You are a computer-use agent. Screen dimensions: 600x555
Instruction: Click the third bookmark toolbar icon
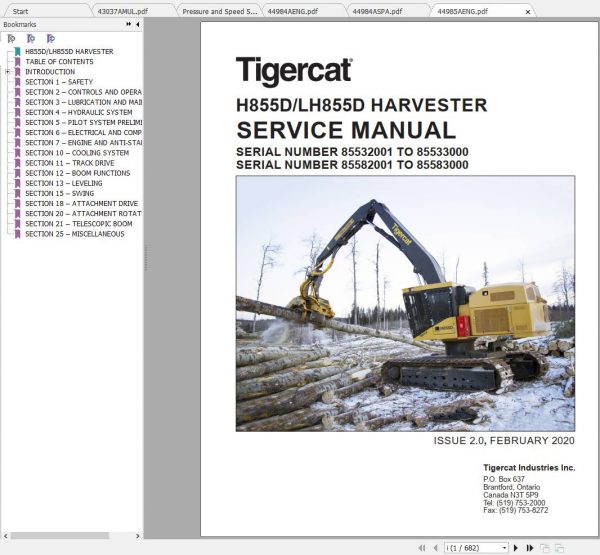[51, 39]
